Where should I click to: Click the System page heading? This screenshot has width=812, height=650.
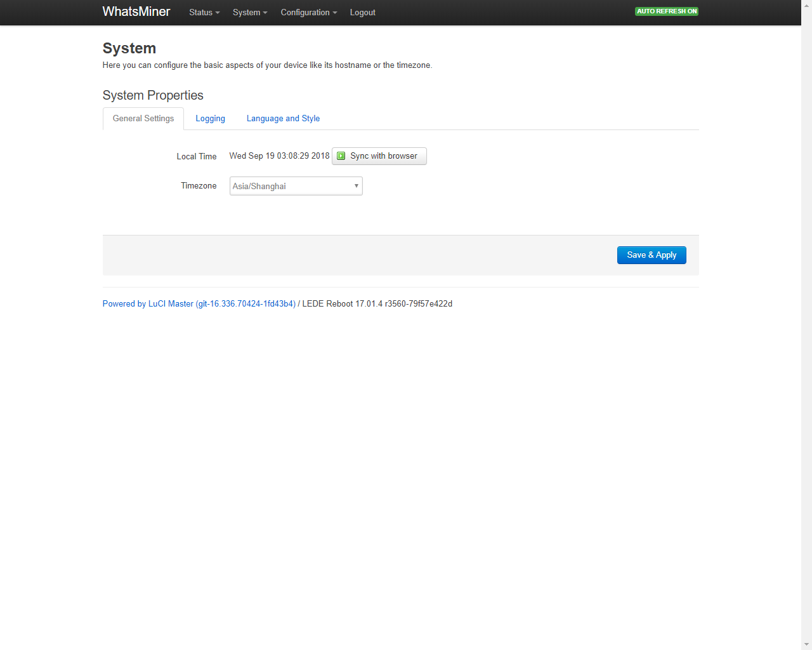tap(129, 48)
